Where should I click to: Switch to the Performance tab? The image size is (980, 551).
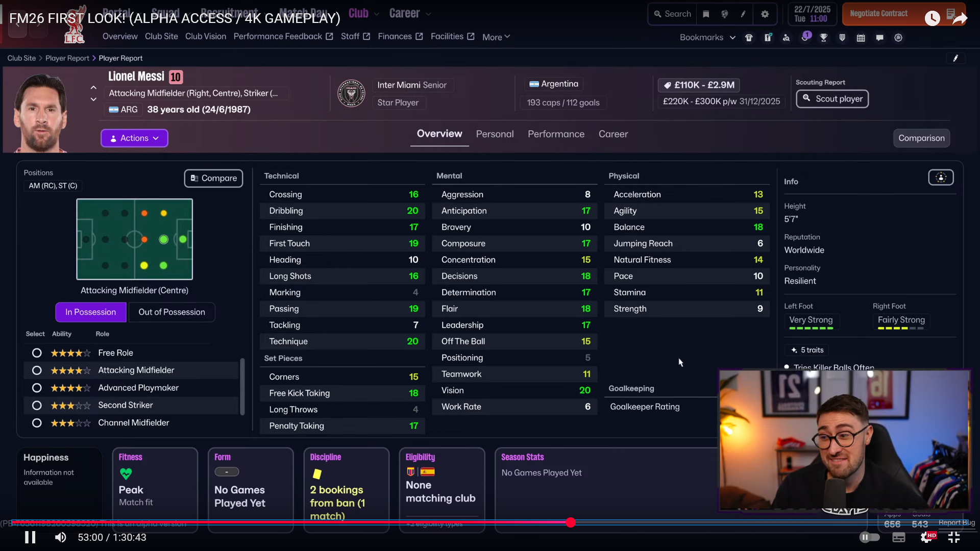click(556, 134)
